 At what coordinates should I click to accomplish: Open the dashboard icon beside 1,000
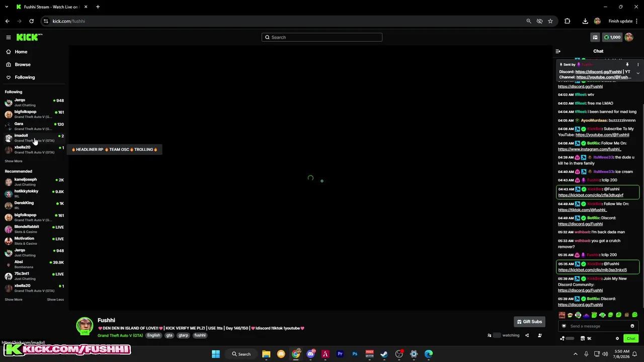(x=595, y=37)
